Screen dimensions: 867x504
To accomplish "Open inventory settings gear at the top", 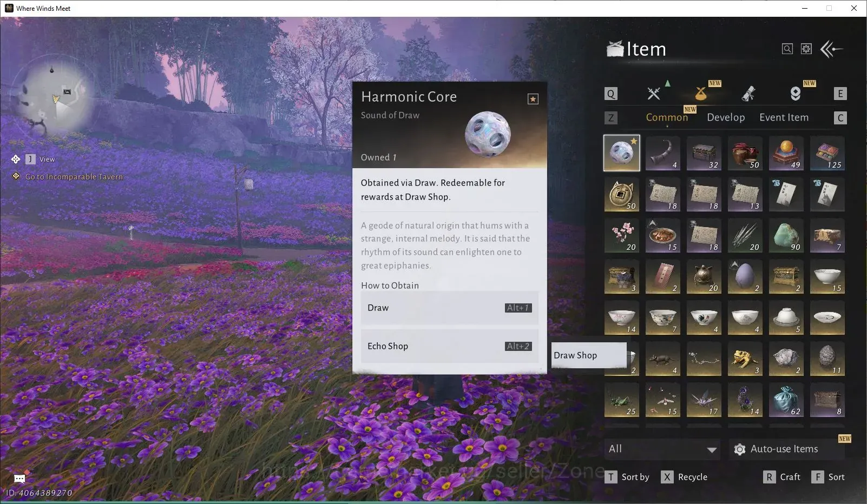I will click(x=806, y=49).
